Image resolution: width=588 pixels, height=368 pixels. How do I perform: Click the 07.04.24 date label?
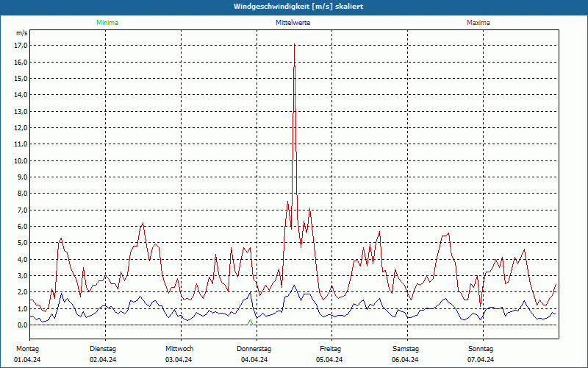[481, 360]
